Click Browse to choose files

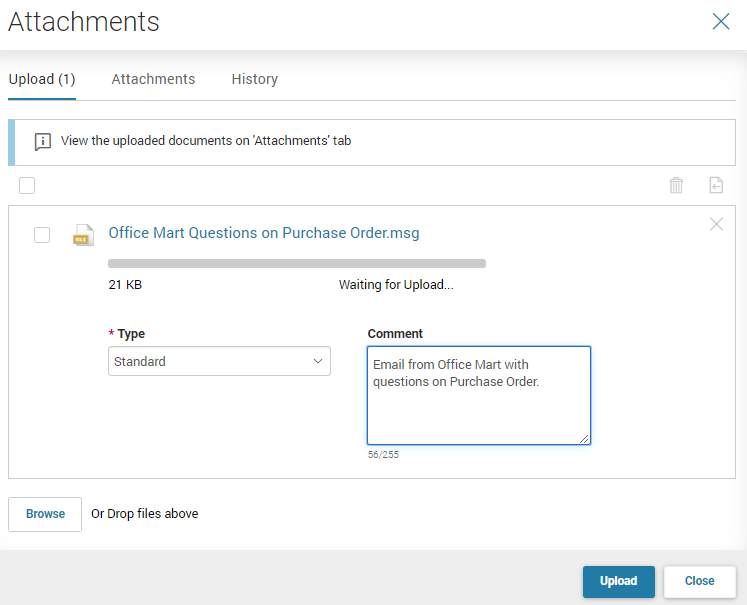45,514
